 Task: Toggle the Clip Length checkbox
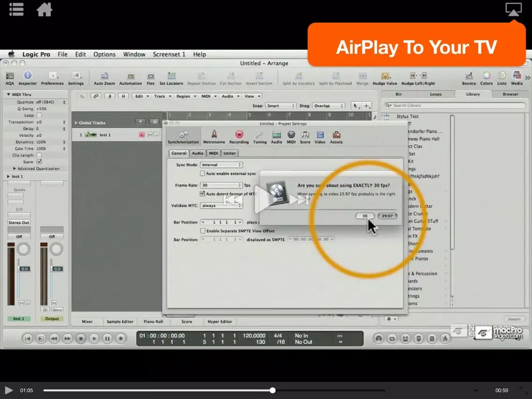pyautogui.click(x=39, y=155)
